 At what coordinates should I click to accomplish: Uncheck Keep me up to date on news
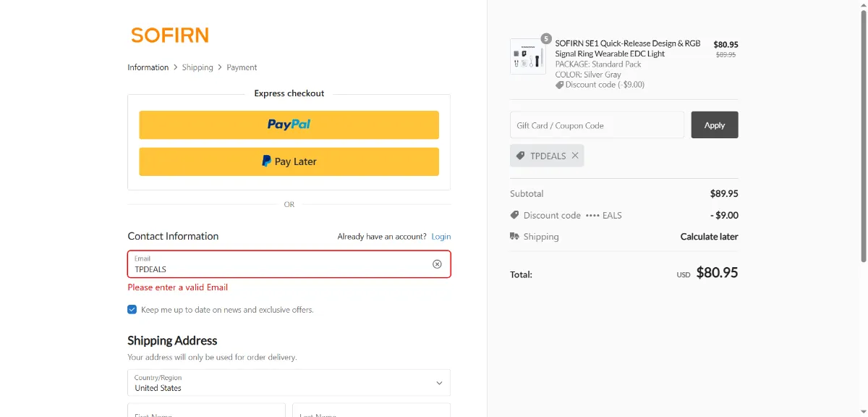coord(132,309)
